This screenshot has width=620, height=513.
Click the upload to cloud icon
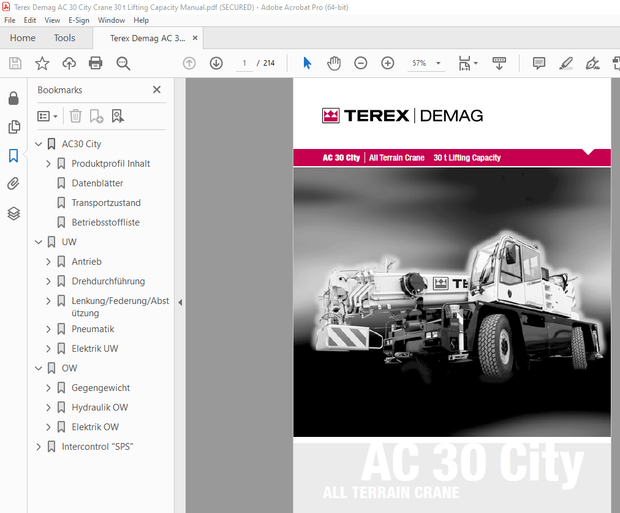(69, 63)
